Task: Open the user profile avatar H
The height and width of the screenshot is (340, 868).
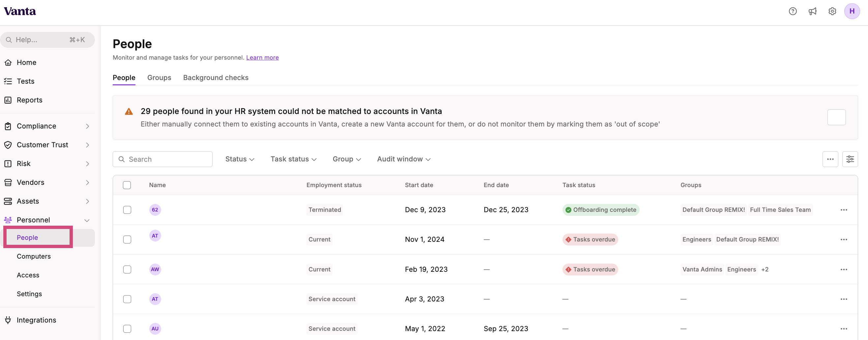Action: pos(852,11)
